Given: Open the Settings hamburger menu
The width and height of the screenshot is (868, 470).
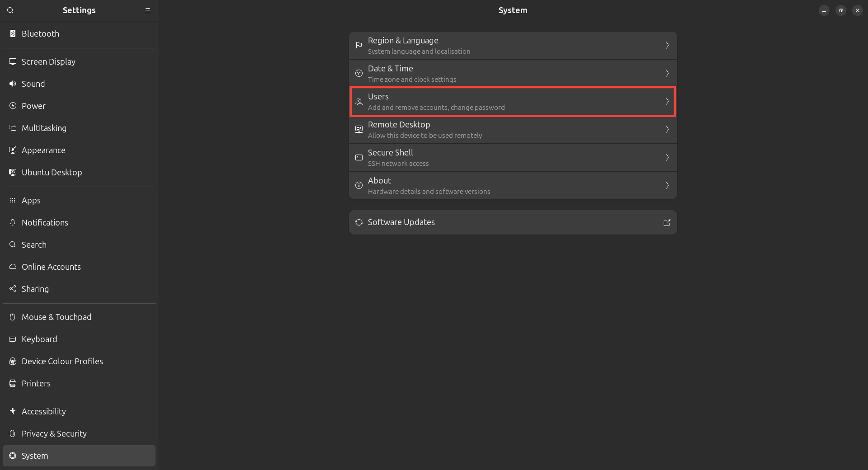Looking at the screenshot, I should click(x=147, y=10).
